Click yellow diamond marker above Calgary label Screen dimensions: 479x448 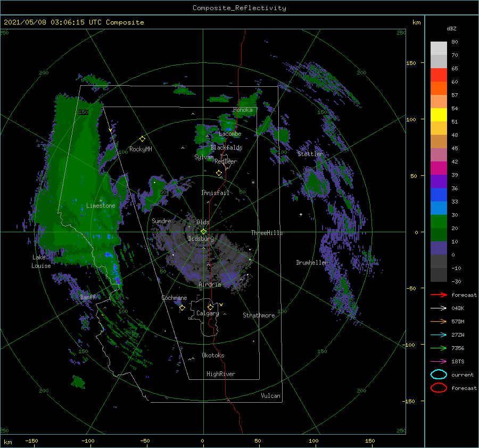point(210,307)
